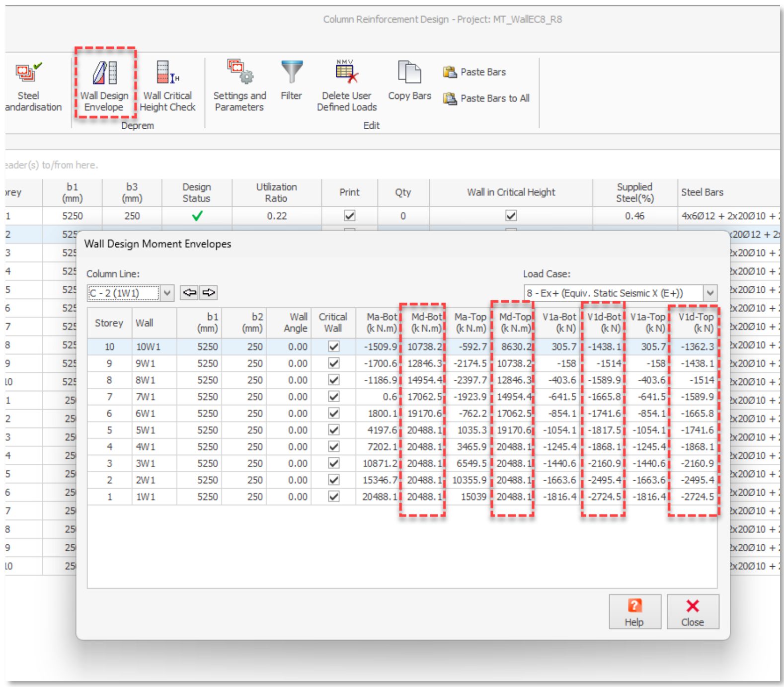Go to next column line arrow
This screenshot has width=784, height=687.
point(209,293)
